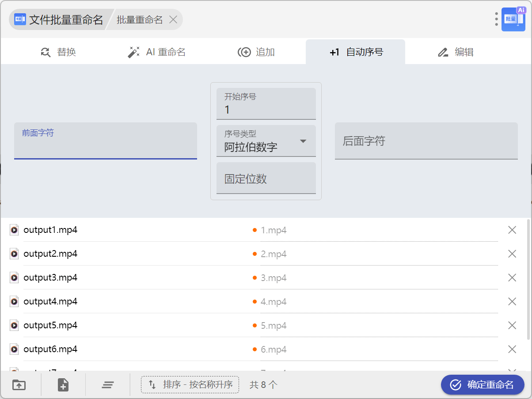Select the 自动序号 tab
The width and height of the screenshot is (532, 399).
click(x=355, y=52)
